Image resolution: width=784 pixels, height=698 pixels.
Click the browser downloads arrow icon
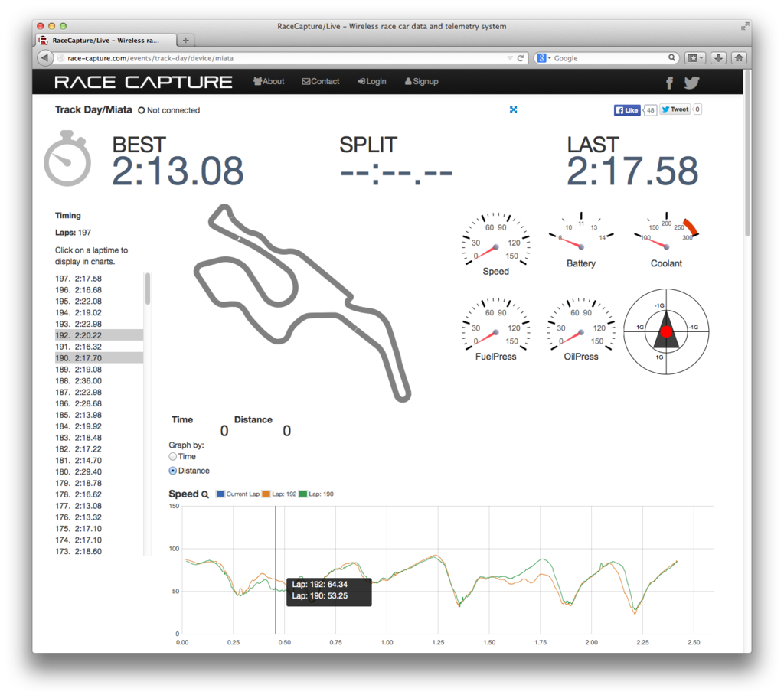(x=718, y=58)
